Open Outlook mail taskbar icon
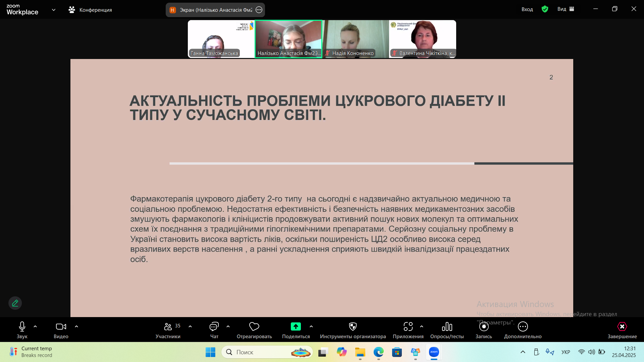644x362 pixels. [x=416, y=352]
